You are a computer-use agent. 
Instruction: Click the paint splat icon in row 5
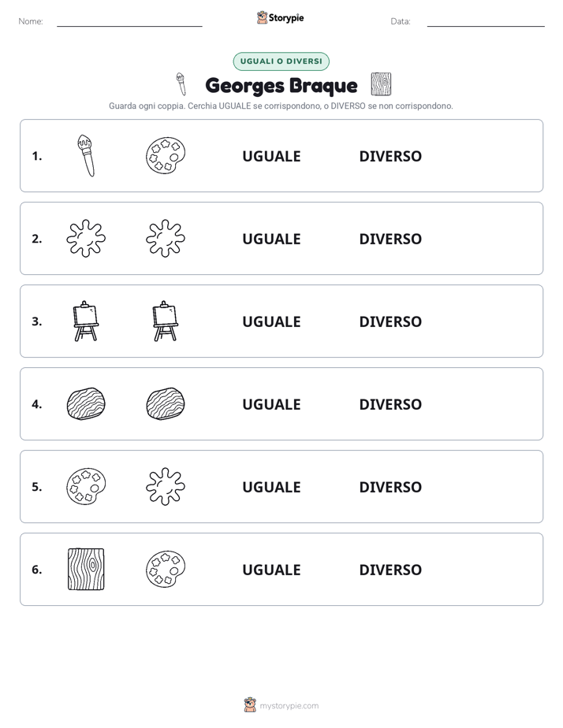coord(166,487)
